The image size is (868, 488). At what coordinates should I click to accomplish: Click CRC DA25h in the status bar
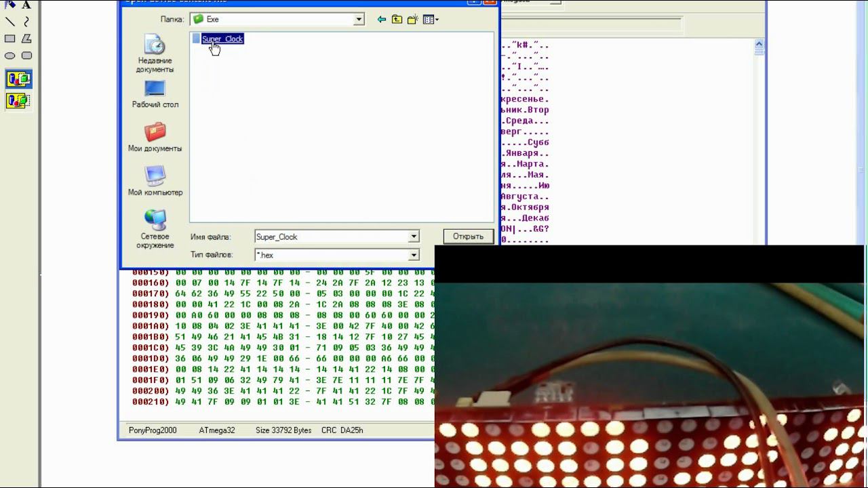(x=342, y=430)
